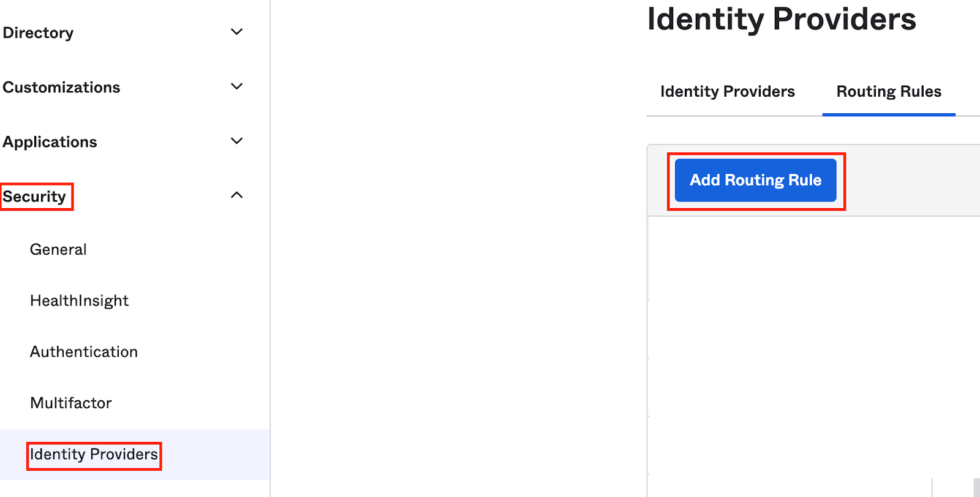Collapse the Security section chevron
Viewport: 980px width, 497px height.
(236, 195)
